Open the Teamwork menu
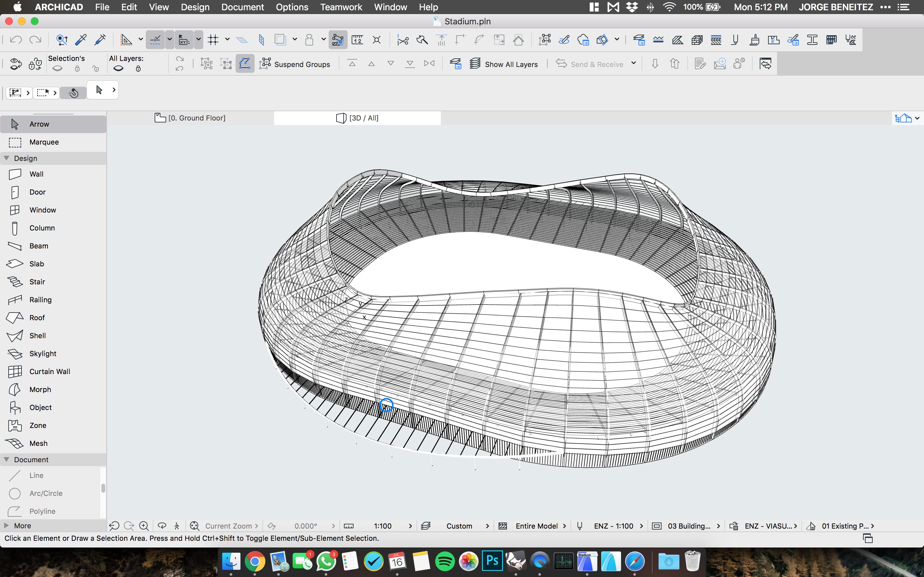 click(x=341, y=7)
